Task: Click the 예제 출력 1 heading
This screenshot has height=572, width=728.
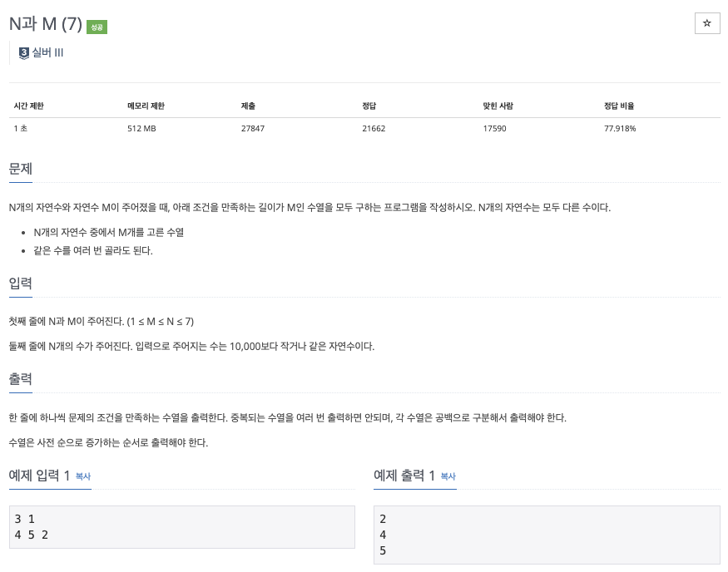Action: click(x=404, y=476)
